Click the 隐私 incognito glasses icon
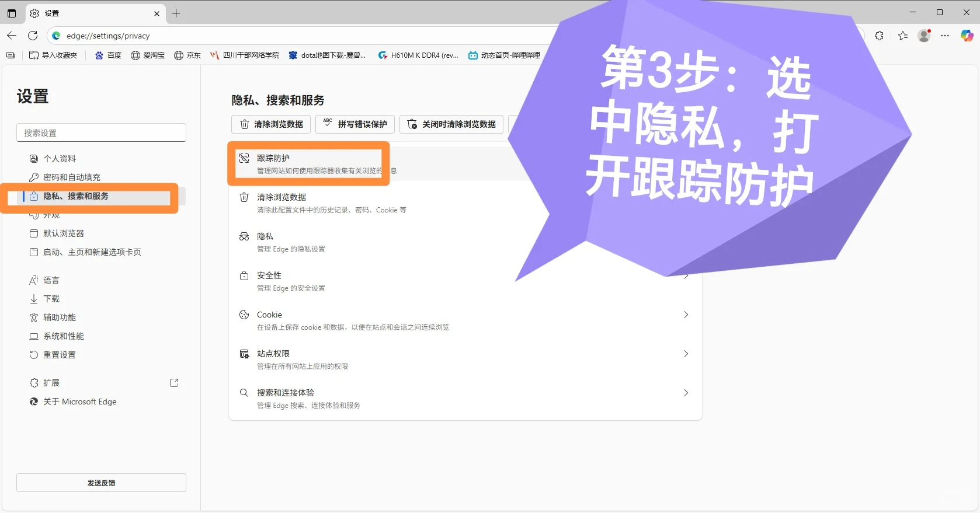The width and height of the screenshot is (980, 513). (x=244, y=236)
